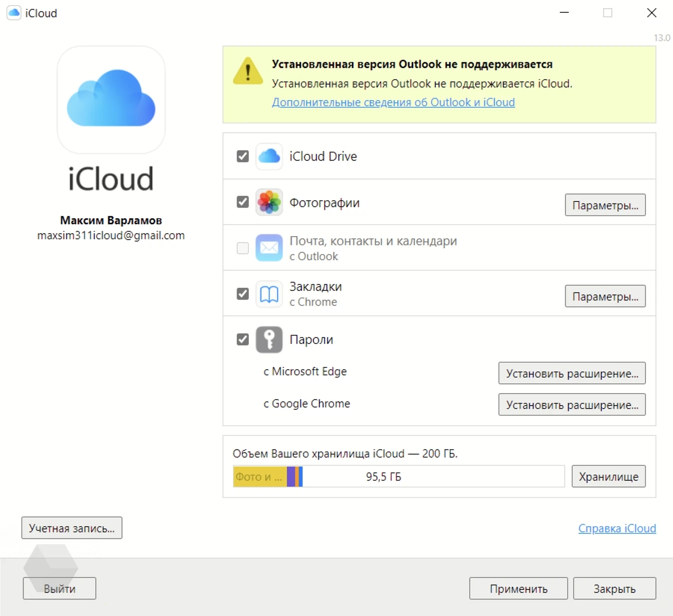Click the purple storage bar segment
This screenshot has width=673, height=616.
pos(291,476)
